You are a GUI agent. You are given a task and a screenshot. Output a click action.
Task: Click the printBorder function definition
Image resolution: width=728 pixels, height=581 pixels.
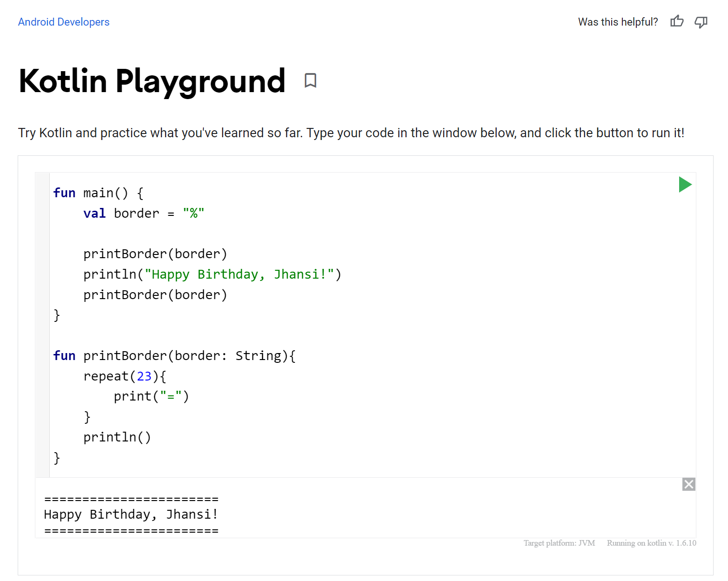(x=174, y=355)
